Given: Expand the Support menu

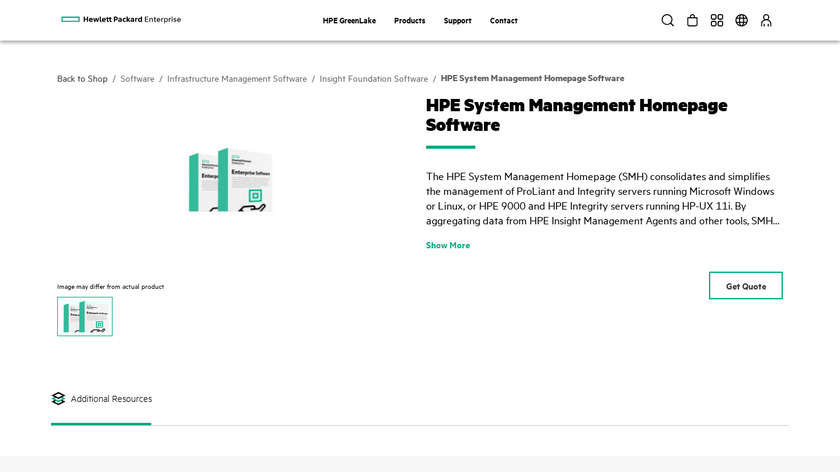Looking at the screenshot, I should [457, 21].
